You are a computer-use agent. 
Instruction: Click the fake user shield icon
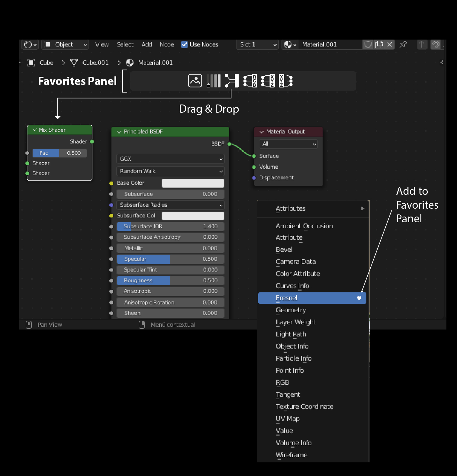click(x=368, y=45)
